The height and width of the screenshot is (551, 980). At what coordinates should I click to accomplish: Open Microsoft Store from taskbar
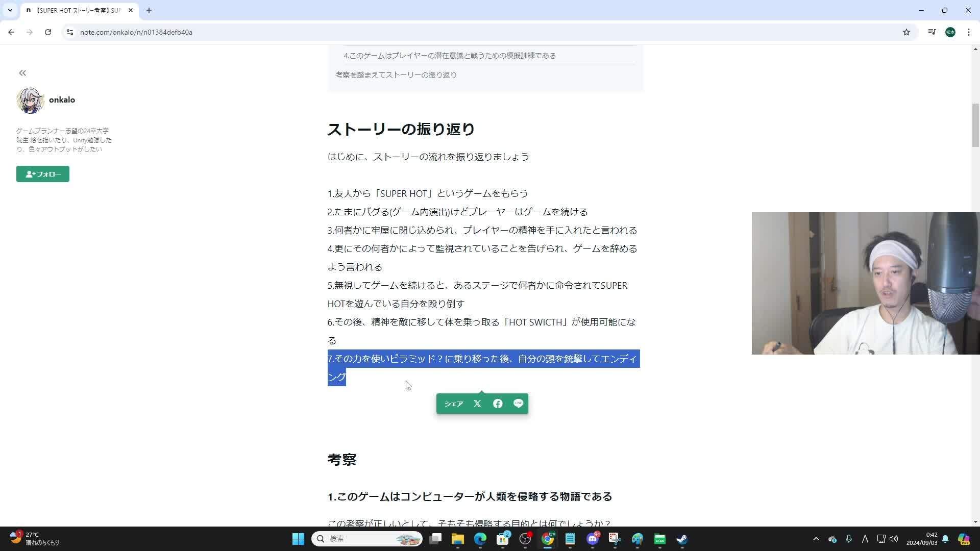503,539
